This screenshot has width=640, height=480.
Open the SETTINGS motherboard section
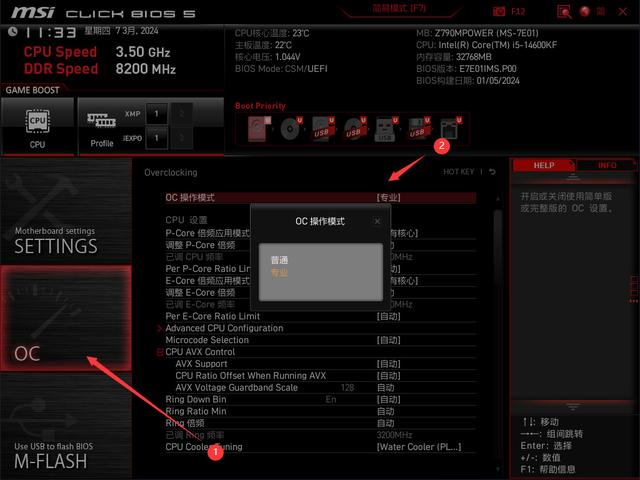66,211
